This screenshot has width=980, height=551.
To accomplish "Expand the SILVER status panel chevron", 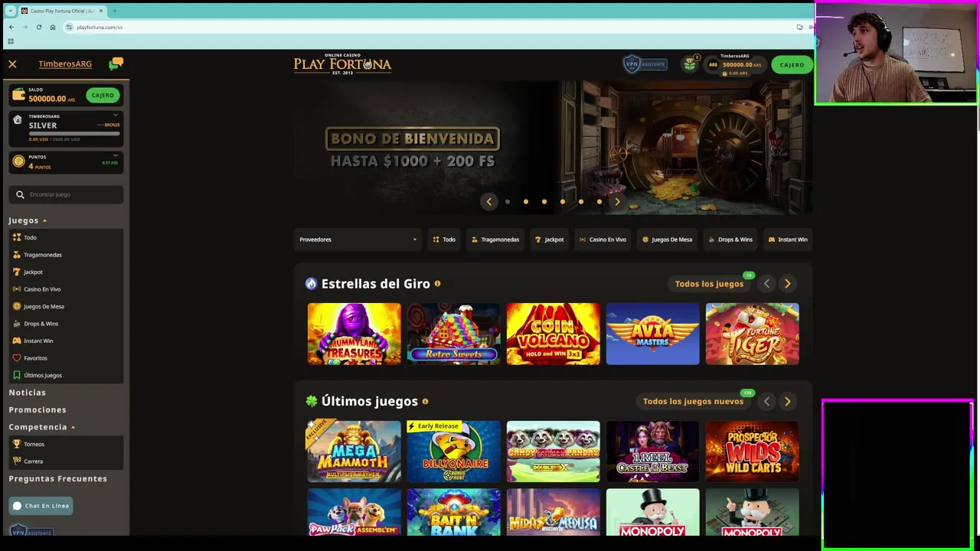I will (x=116, y=115).
